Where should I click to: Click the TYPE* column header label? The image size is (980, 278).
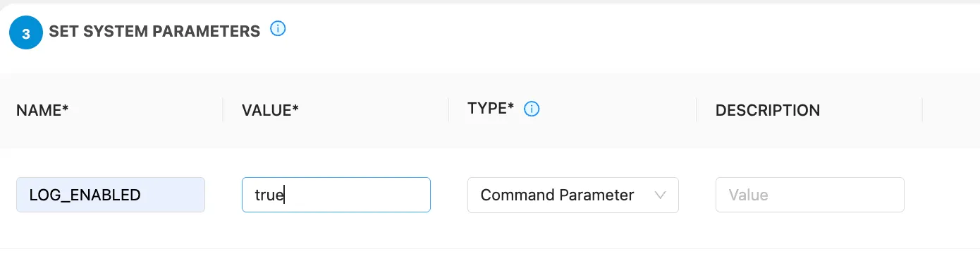coord(491,109)
